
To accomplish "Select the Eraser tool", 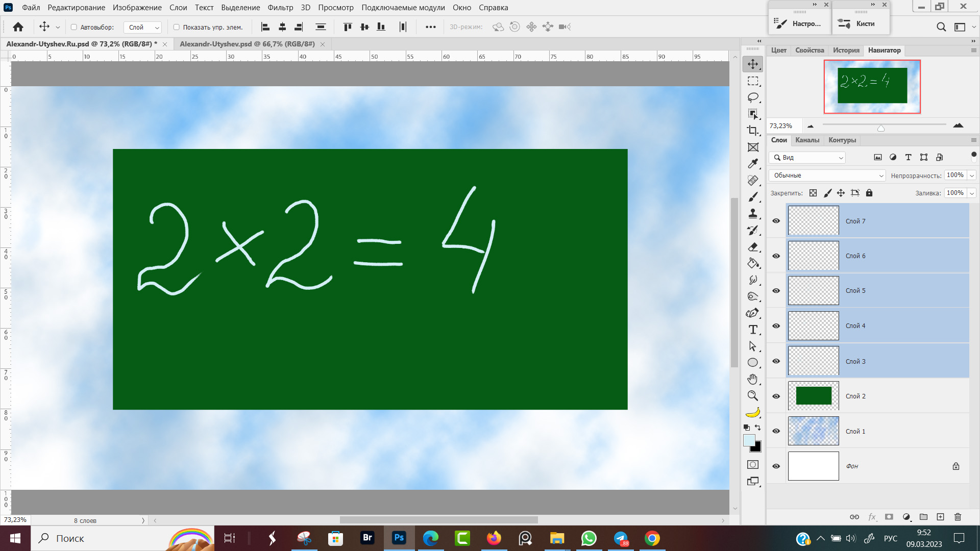I will [x=753, y=247].
